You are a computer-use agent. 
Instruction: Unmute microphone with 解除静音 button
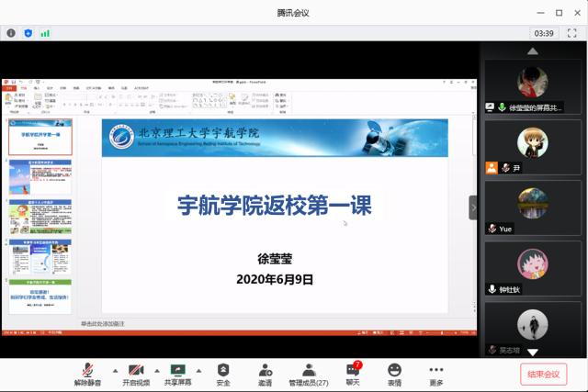click(x=88, y=373)
